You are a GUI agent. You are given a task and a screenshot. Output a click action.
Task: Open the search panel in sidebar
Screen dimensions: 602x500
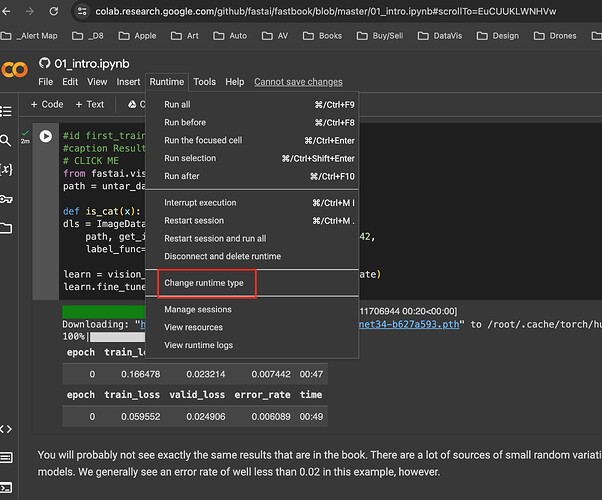click(6, 141)
